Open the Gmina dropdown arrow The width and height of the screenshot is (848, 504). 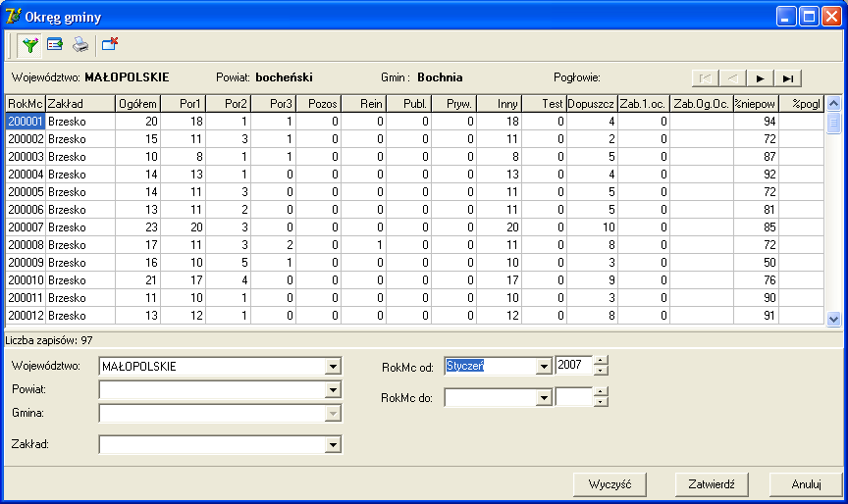tap(333, 413)
